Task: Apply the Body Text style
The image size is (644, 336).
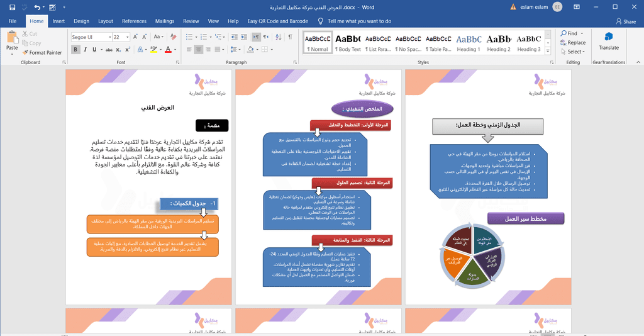Action: [348, 43]
